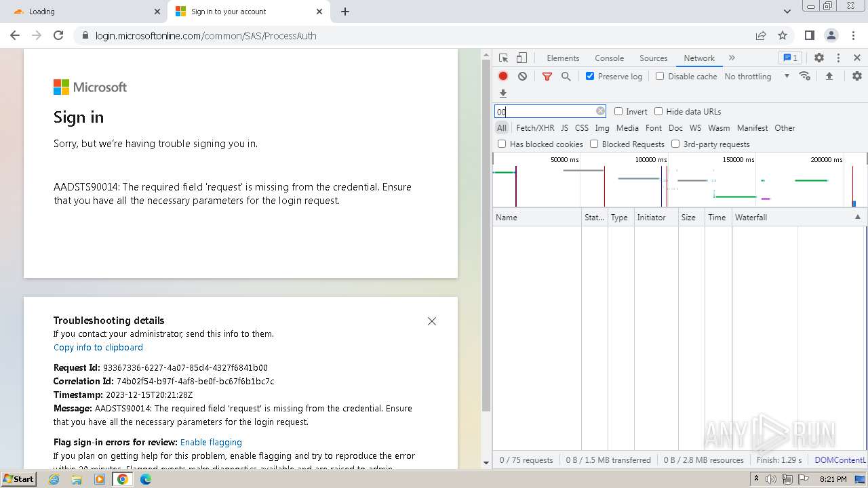
Task: Sort by Waterfall column arrow
Action: pyautogui.click(x=857, y=217)
